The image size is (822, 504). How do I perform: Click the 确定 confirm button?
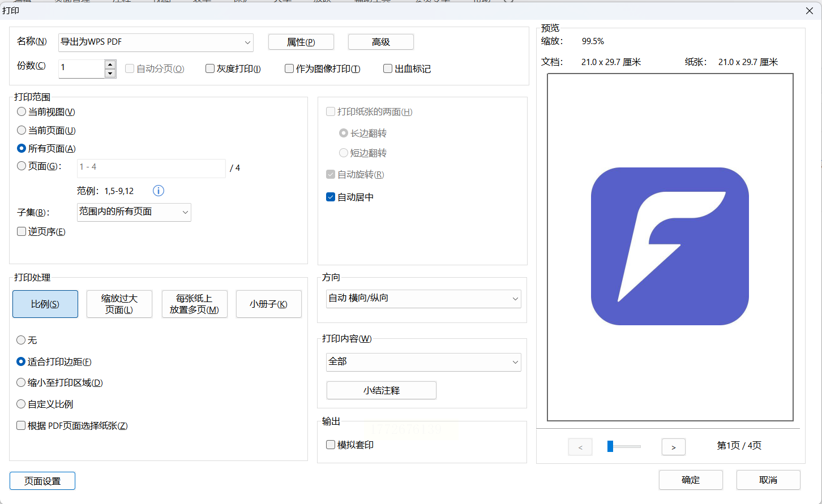click(x=690, y=480)
